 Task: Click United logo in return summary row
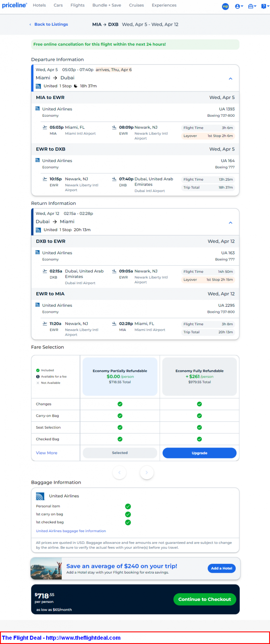(x=38, y=230)
